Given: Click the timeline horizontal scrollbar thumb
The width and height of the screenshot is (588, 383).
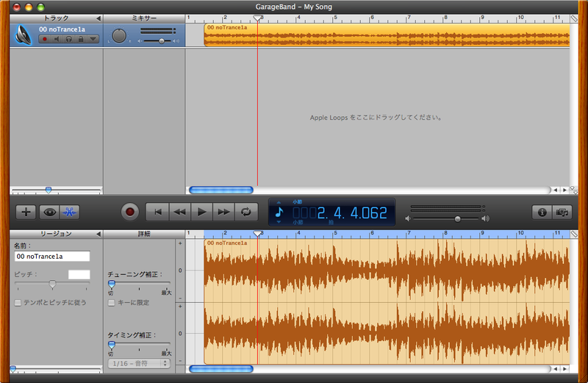Looking at the screenshot, I should pos(221,190).
